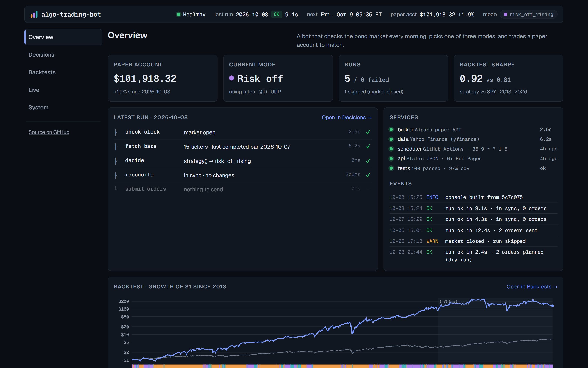Image resolution: width=588 pixels, height=368 pixels.
Task: Click the 'Yahoo Finance (yfinance)' data entry
Action: [444, 139]
